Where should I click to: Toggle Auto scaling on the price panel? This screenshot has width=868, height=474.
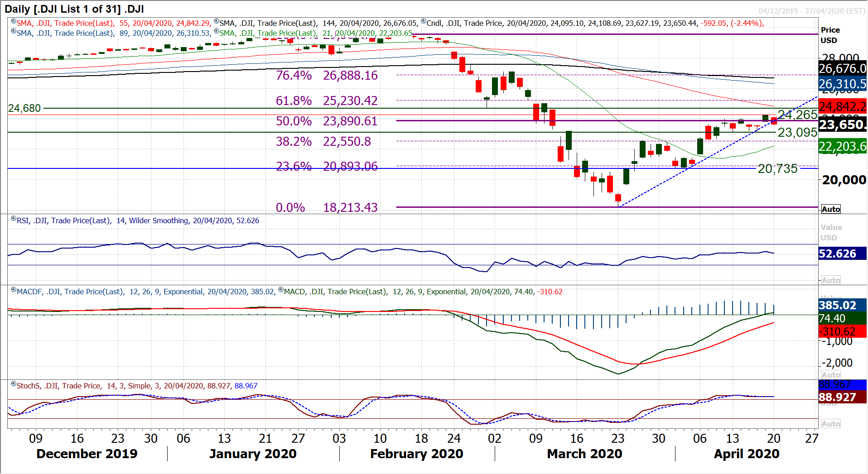pyautogui.click(x=831, y=209)
